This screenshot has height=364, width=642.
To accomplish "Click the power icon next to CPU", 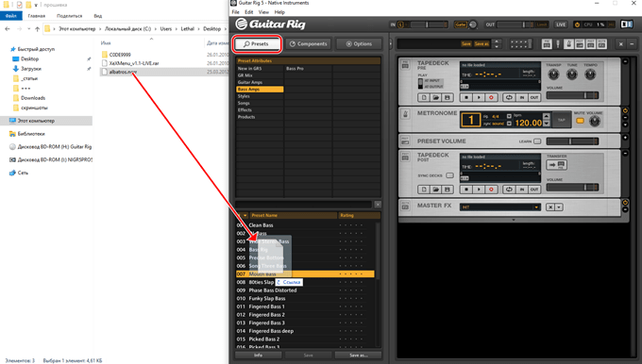I will [x=577, y=25].
